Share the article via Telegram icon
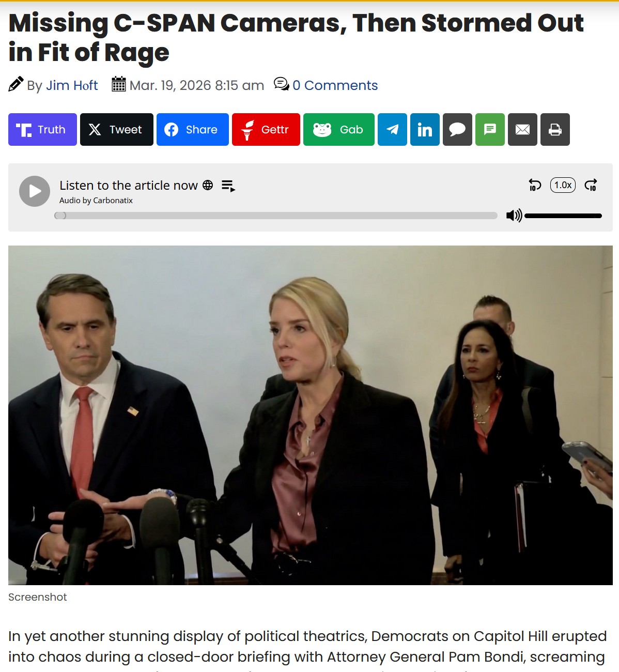Screen dimensions: 619x672 pos(393,129)
